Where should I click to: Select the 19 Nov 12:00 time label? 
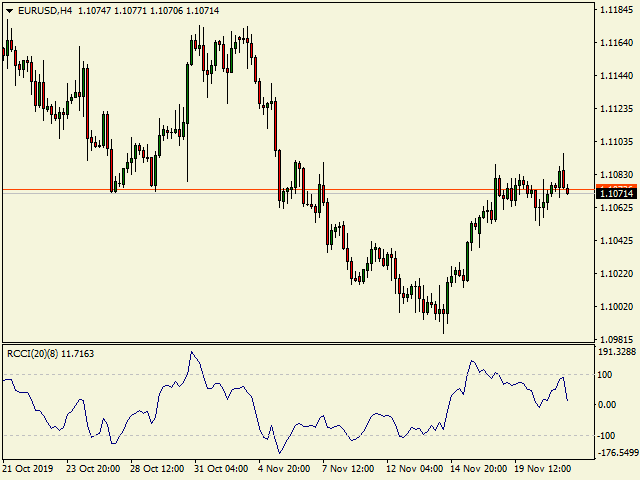pyautogui.click(x=543, y=468)
